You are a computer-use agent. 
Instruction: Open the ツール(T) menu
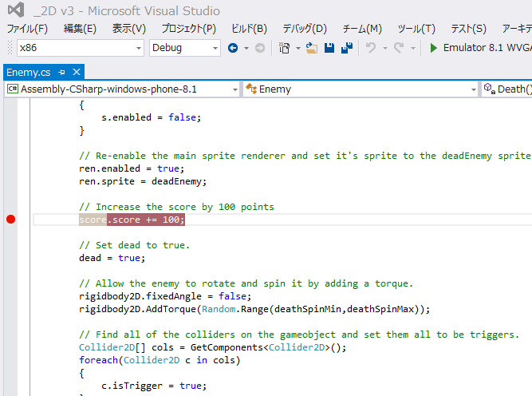click(416, 29)
